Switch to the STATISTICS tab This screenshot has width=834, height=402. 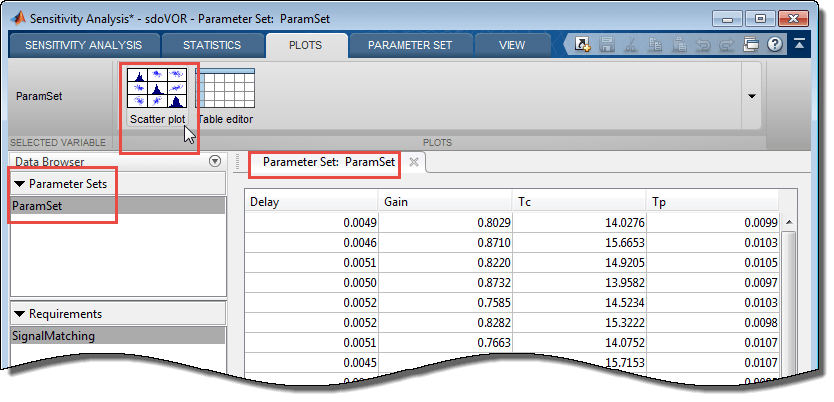[212, 45]
